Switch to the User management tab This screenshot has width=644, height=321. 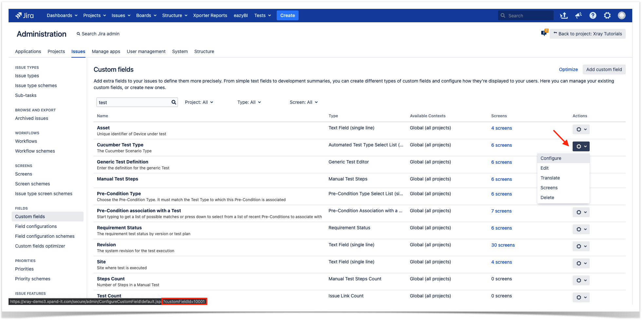point(146,51)
